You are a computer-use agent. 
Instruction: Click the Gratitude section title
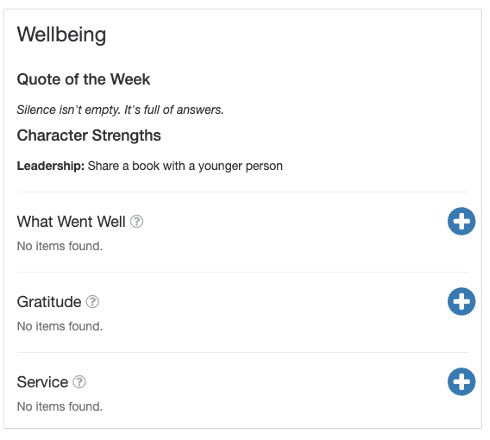[x=49, y=302]
